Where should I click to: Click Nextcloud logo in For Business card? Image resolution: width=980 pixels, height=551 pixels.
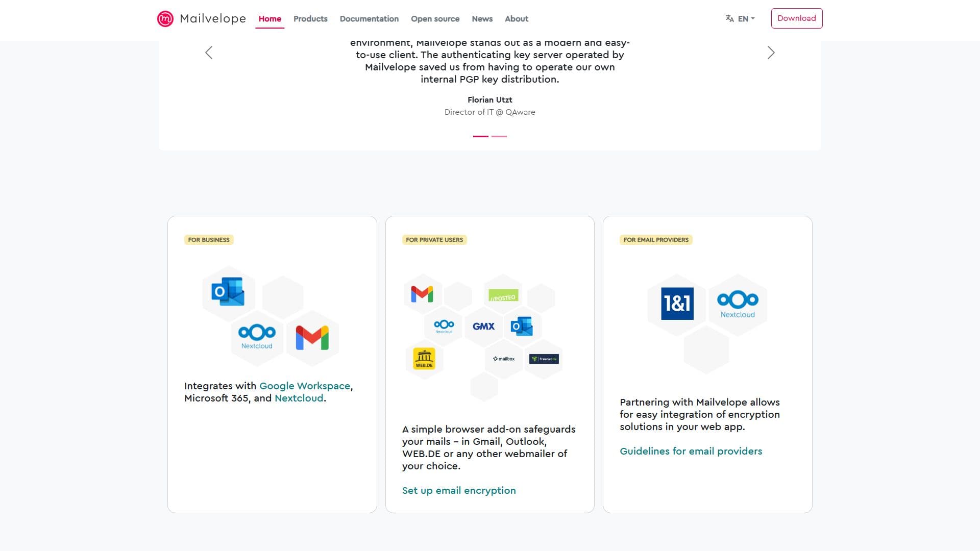257,337
